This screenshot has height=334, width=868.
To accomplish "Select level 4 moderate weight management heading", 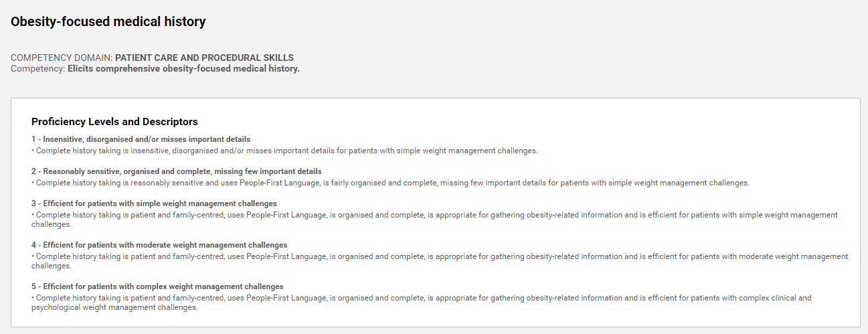I will pos(159,245).
